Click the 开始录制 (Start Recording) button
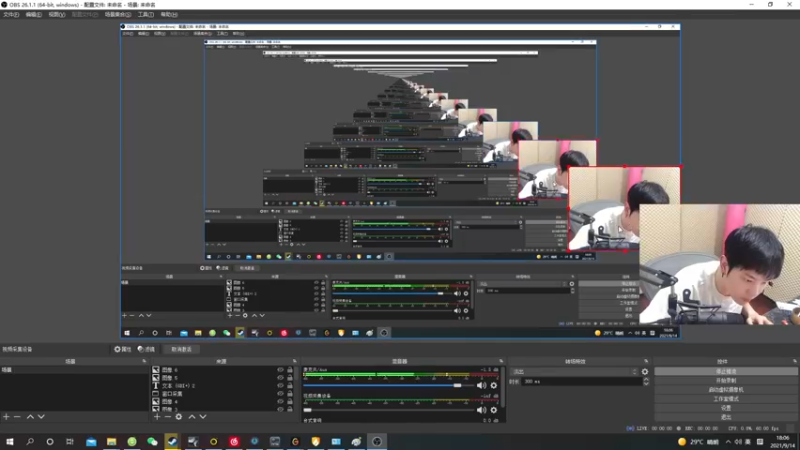 pyautogui.click(x=726, y=381)
